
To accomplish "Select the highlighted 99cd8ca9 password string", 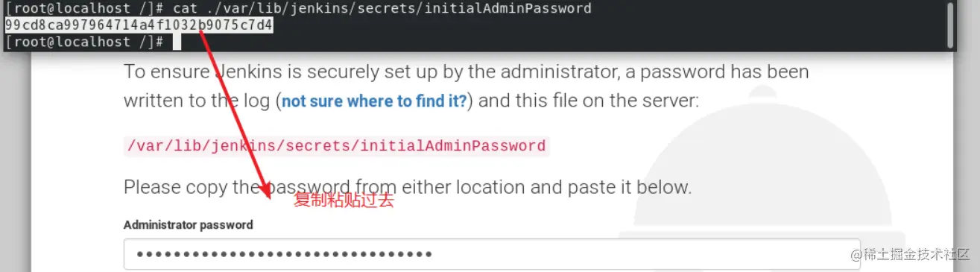I will 139,25.
